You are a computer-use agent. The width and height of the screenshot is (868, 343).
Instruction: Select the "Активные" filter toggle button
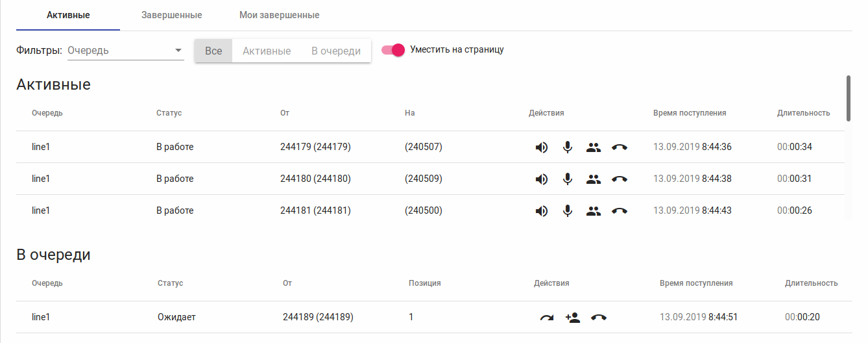pos(267,51)
